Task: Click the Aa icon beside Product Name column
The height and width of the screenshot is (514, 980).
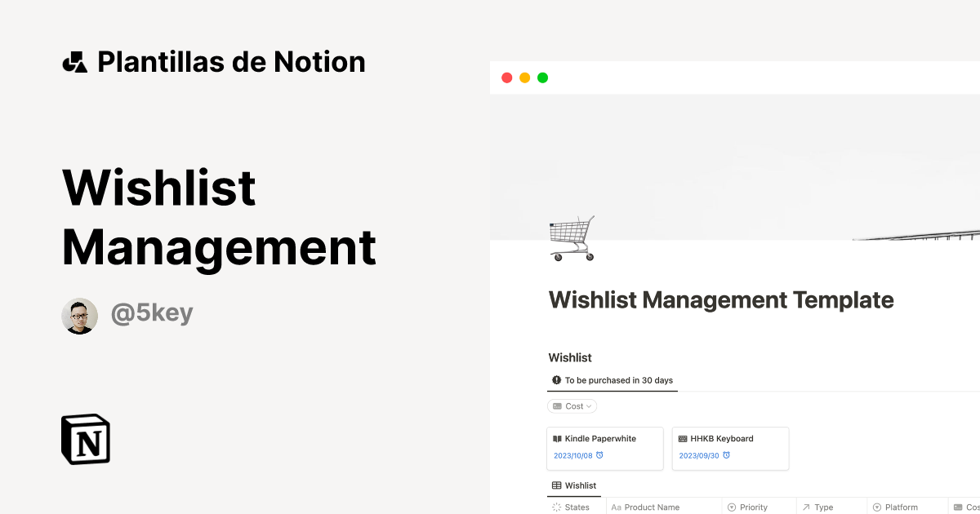Action: tap(617, 507)
